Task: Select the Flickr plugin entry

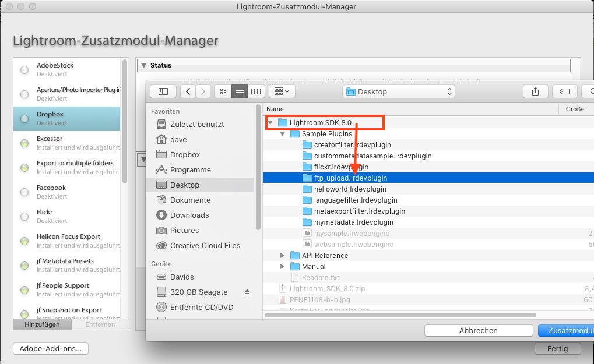Action: point(67,217)
